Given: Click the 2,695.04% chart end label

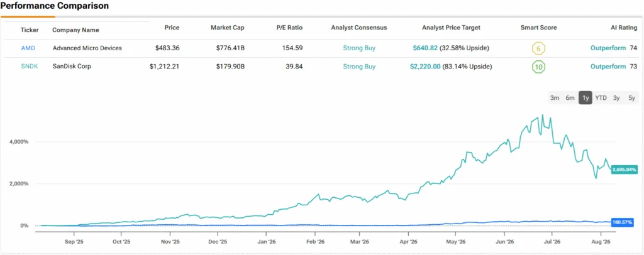Looking at the screenshot, I should point(624,170).
